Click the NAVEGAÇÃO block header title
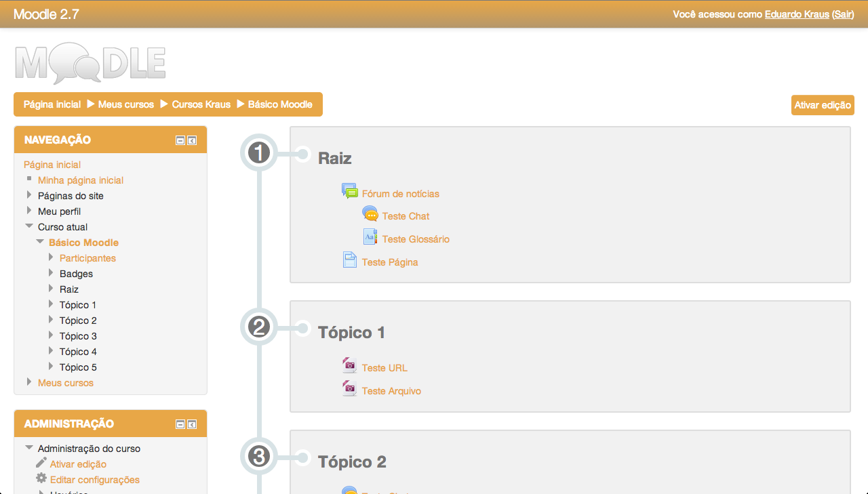Viewport: 868px width, 494px height. (58, 140)
